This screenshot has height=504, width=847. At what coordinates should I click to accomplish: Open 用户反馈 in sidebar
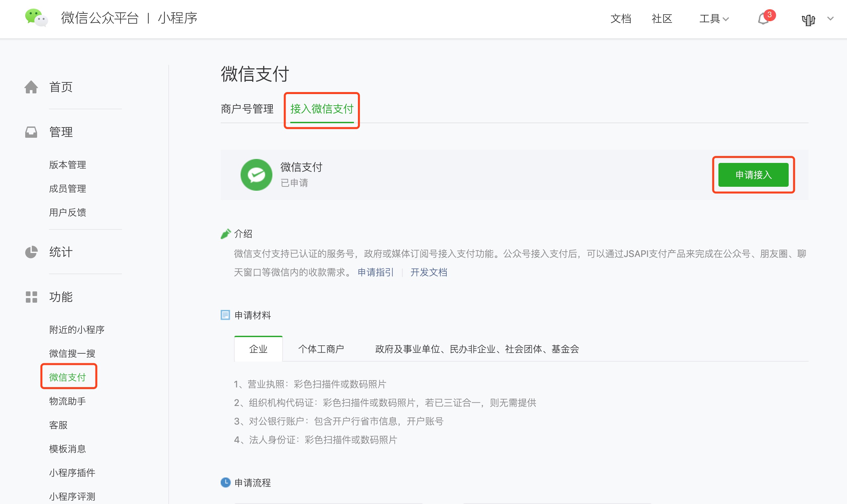[x=68, y=212]
